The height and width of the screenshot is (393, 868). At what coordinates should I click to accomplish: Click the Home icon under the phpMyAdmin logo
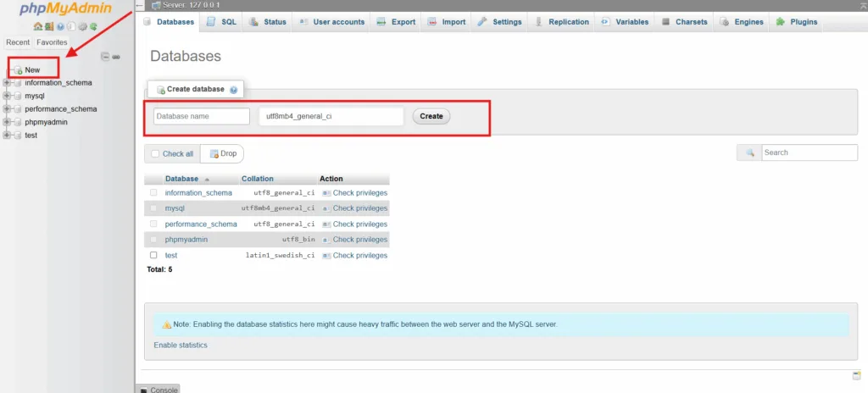37,26
